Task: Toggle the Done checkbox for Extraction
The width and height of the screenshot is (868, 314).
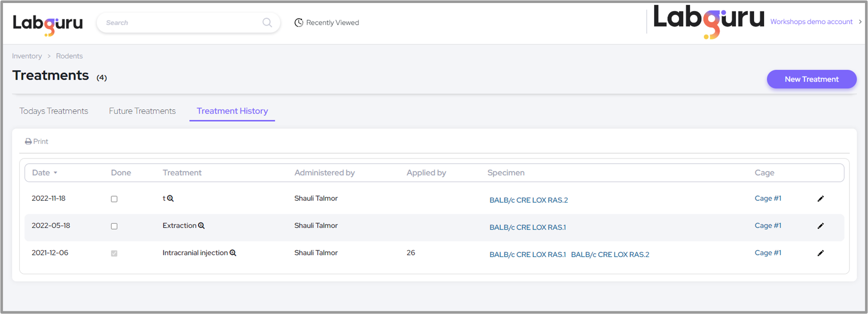Action: pyautogui.click(x=114, y=226)
